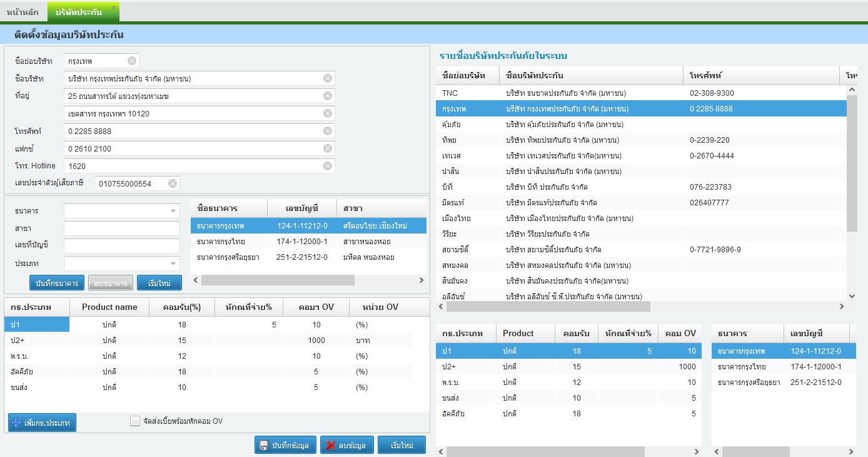Click the up arrow of company list scrollbar
The height and width of the screenshot is (457, 868).
(x=851, y=90)
